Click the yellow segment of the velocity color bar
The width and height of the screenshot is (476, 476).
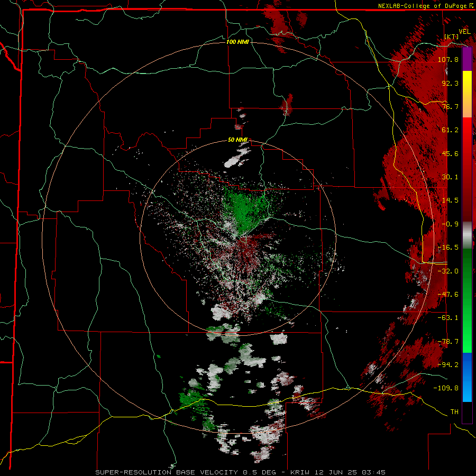(467, 83)
